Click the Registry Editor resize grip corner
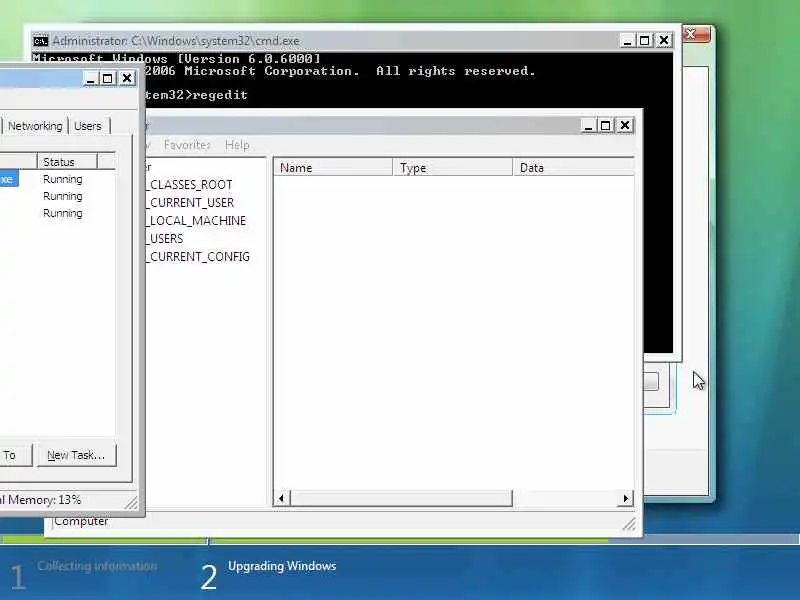This screenshot has width=800, height=600. pyautogui.click(x=629, y=524)
